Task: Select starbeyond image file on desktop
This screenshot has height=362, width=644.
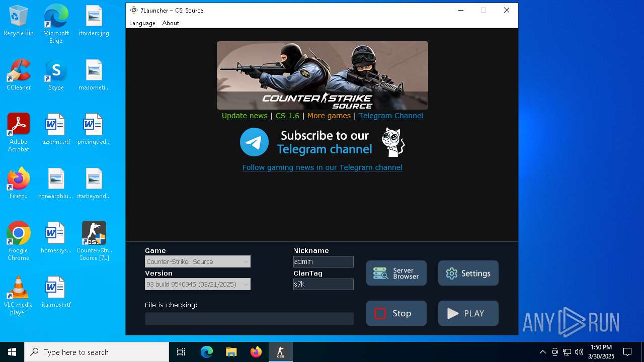Action: [x=94, y=184]
